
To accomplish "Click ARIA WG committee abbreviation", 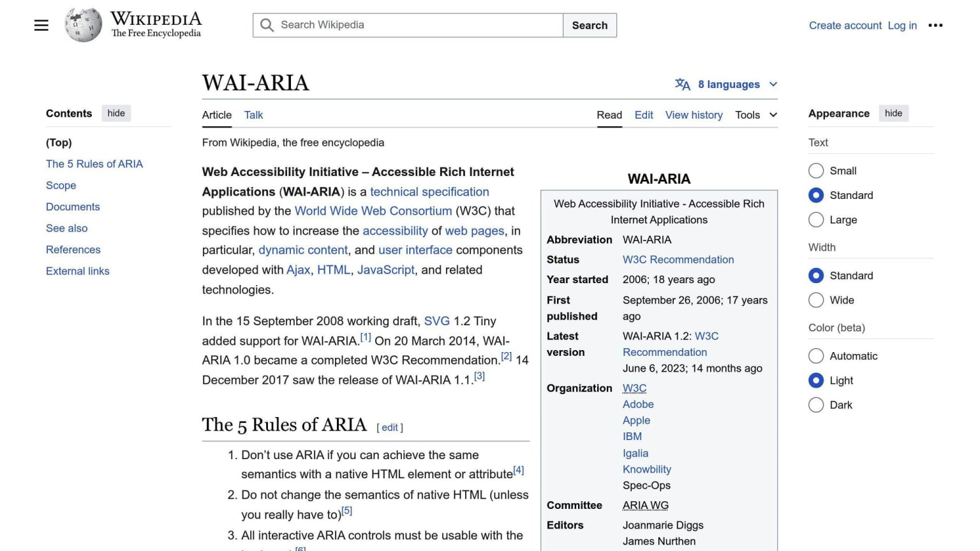I will point(646,506).
